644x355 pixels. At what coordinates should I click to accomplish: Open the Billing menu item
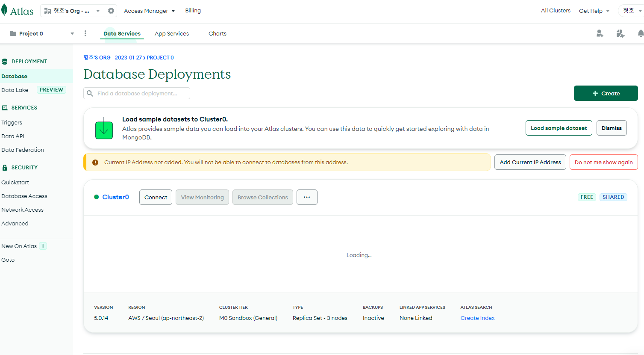[193, 11]
